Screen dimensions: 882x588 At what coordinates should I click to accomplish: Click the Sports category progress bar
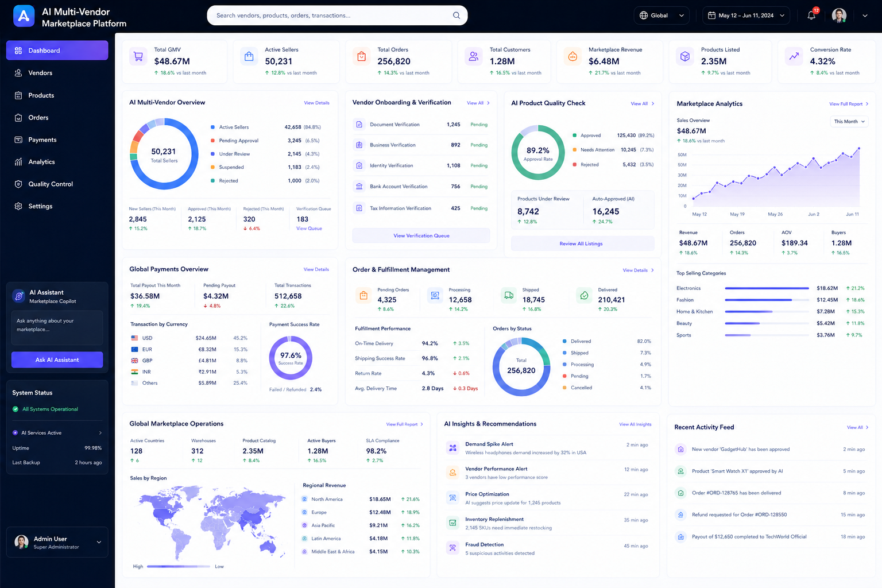(x=767, y=335)
